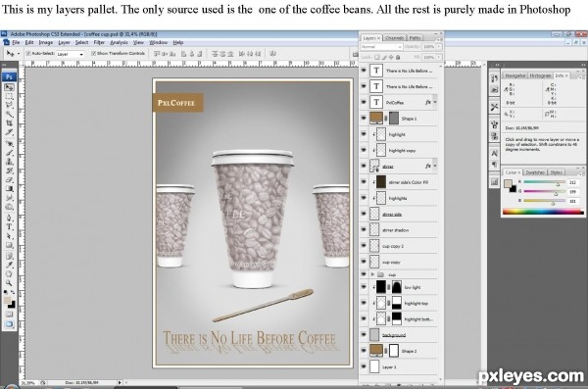
Task: Open the Paragraph panel icon in dock
Action: [x=494, y=165]
